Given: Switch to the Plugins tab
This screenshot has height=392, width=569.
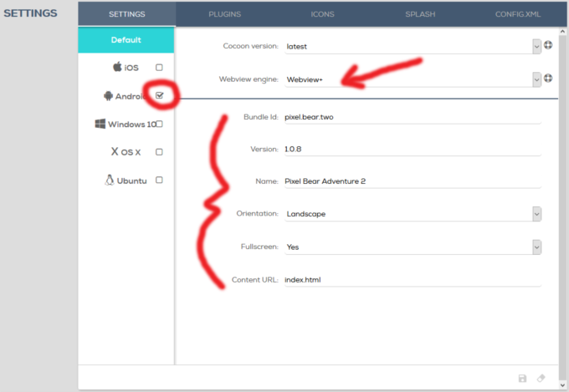Looking at the screenshot, I should point(224,14).
